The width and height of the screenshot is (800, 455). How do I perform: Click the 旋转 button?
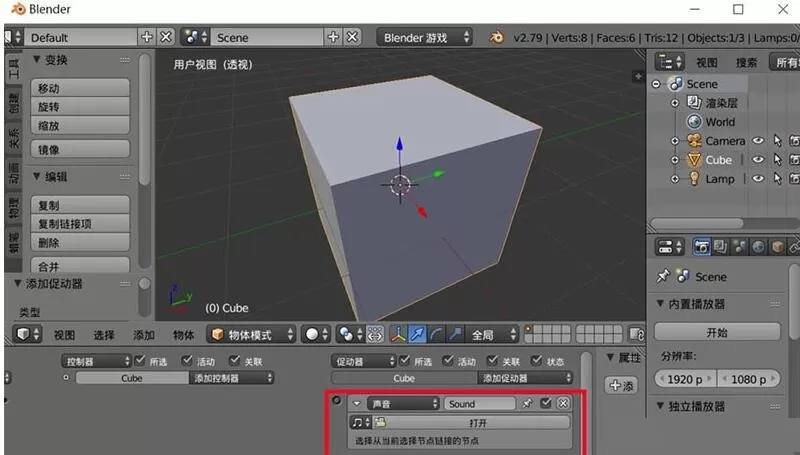coord(80,107)
